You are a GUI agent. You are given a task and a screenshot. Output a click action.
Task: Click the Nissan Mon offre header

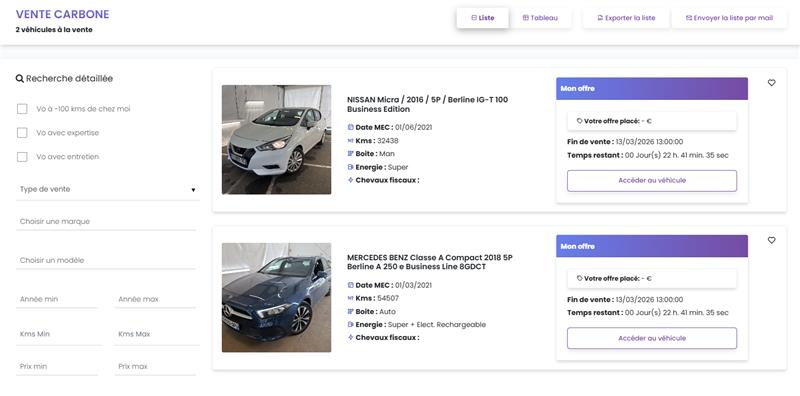[652, 89]
